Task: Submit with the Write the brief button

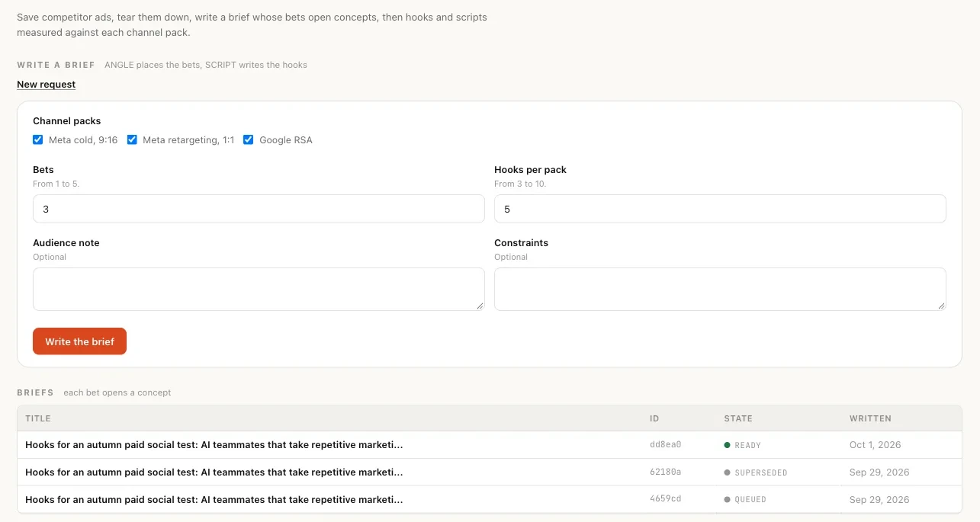Action: (79, 341)
